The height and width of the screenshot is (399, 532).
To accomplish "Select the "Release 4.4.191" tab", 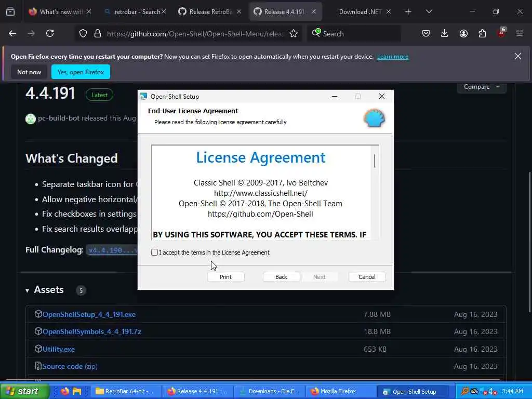I will [x=285, y=12].
